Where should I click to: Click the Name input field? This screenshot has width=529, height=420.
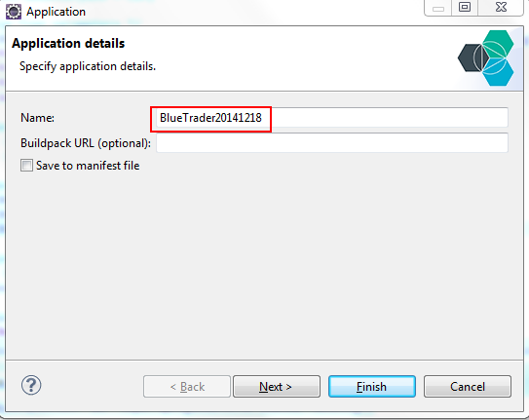[x=332, y=118]
